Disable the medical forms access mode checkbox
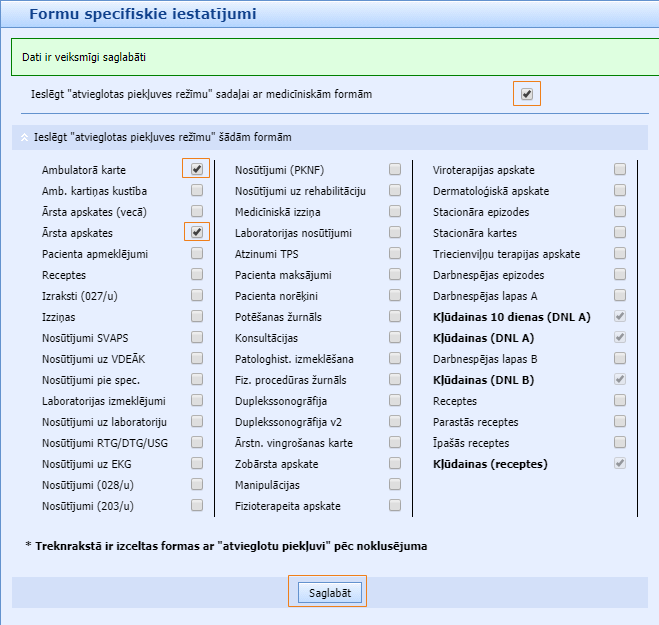Screen dimensions: 659x625 pyautogui.click(x=527, y=94)
